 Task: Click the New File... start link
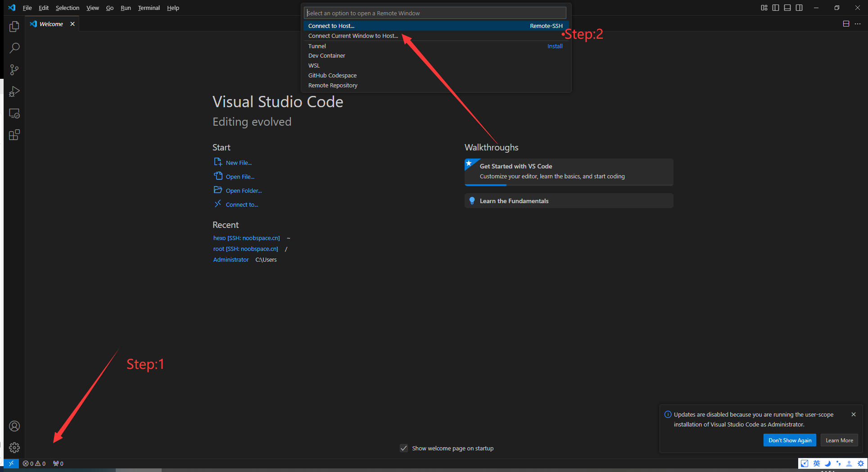point(239,163)
